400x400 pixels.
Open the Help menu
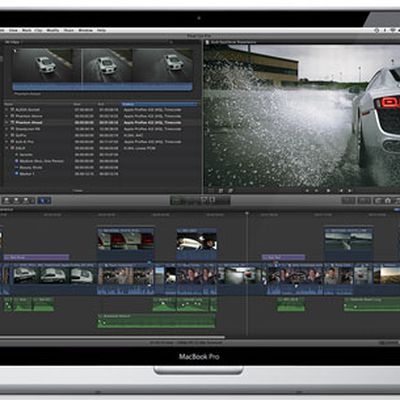pyautogui.click(x=101, y=30)
